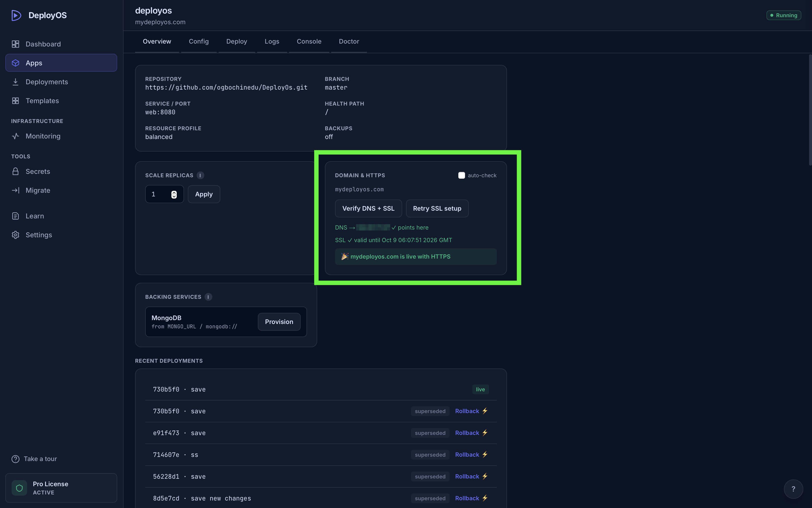Click the Learn document icon
Image resolution: width=812 pixels, height=508 pixels.
click(x=15, y=216)
